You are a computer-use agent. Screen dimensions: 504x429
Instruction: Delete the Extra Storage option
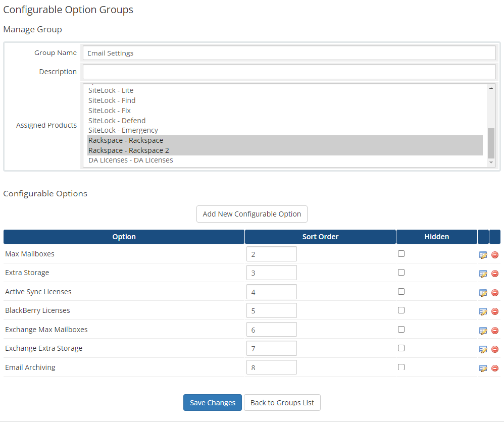point(495,274)
